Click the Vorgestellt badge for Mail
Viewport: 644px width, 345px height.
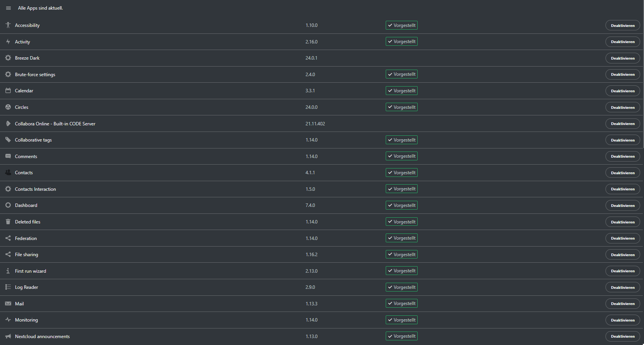coord(401,303)
